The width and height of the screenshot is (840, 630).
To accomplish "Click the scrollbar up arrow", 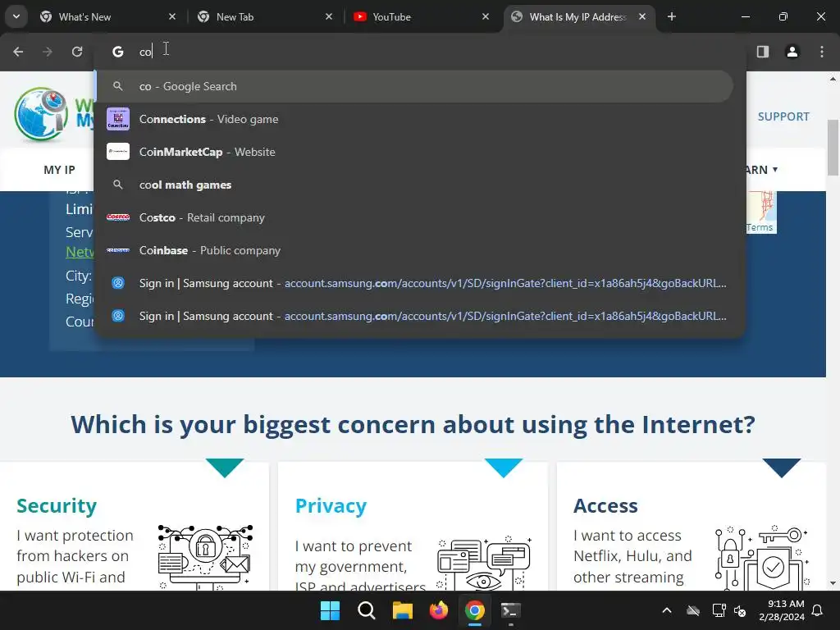I will tap(833, 79).
